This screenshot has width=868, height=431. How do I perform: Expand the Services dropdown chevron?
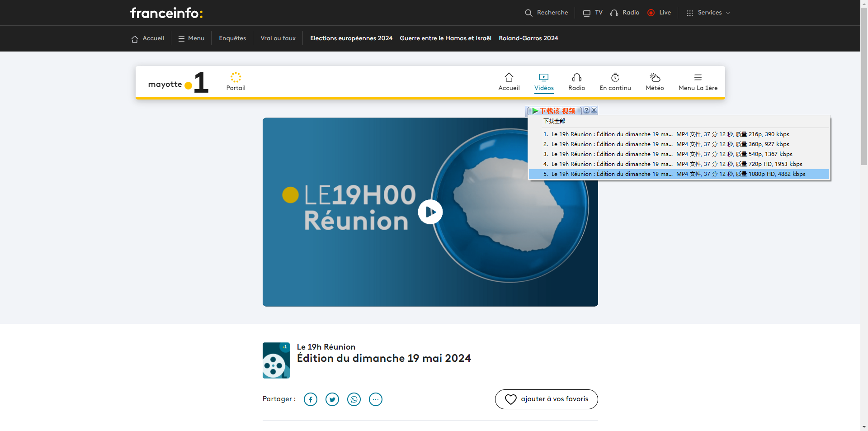point(728,13)
